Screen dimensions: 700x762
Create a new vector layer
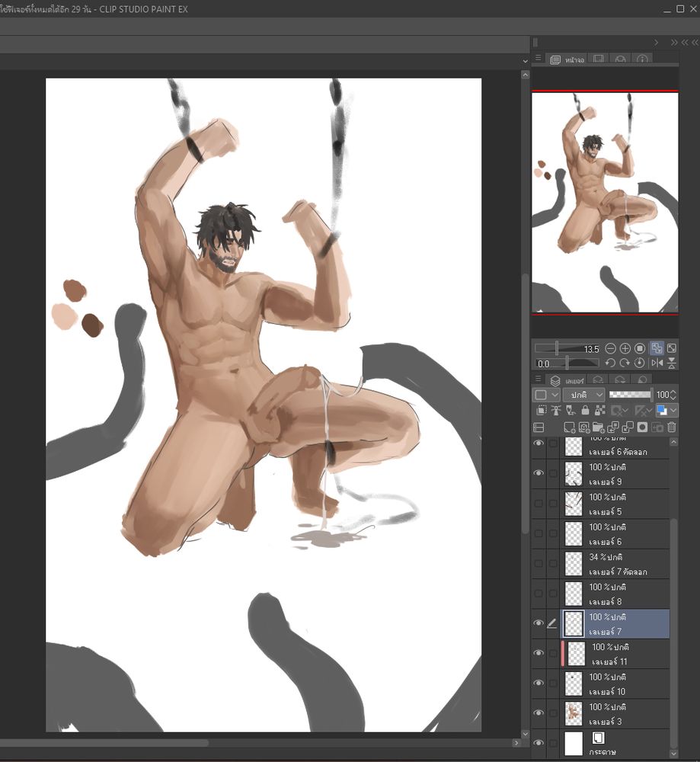click(x=584, y=427)
